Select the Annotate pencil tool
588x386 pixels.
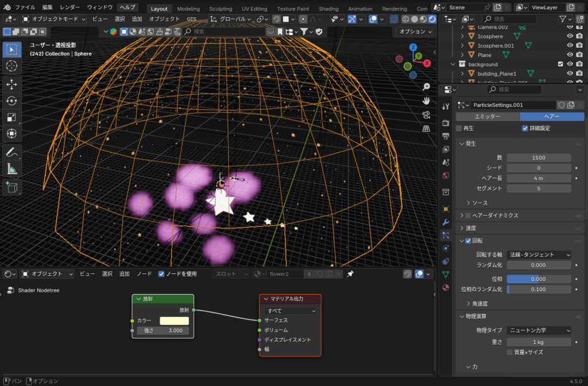[x=11, y=153]
